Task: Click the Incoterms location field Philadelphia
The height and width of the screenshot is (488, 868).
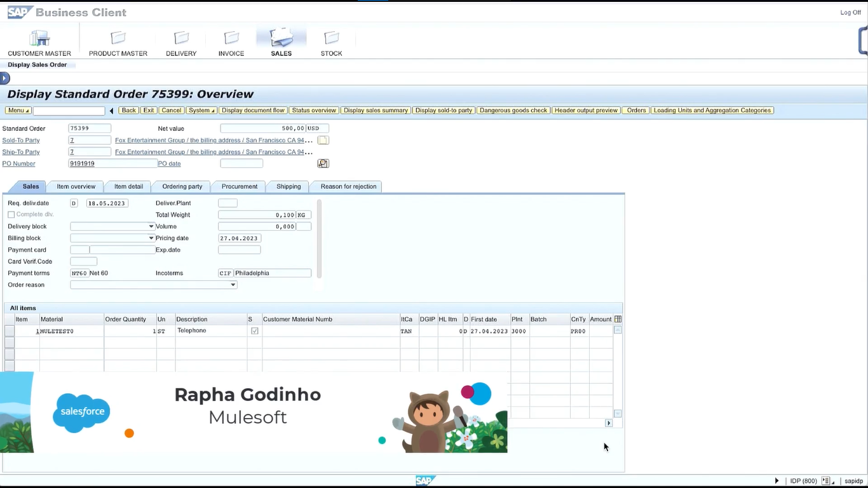Action: (x=273, y=273)
